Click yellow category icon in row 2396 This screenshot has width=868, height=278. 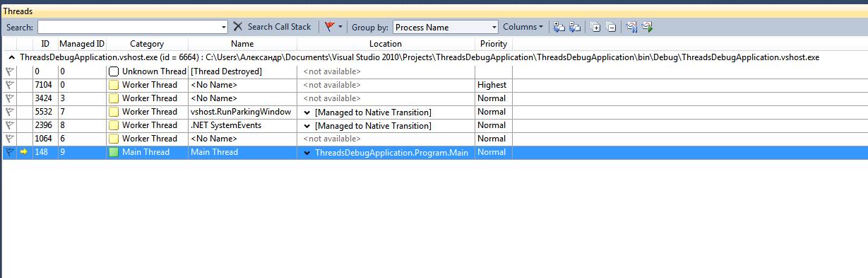[114, 125]
